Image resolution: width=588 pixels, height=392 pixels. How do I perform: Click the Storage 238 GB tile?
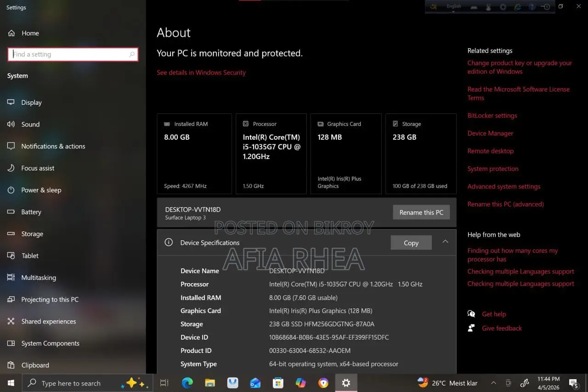coord(421,154)
